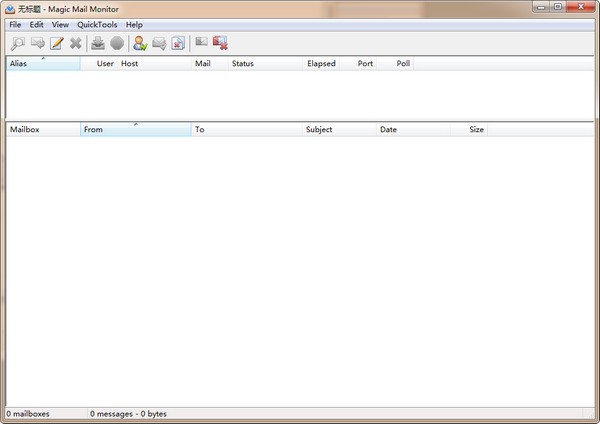The height and width of the screenshot is (424, 600).
Task: Click the Elapsed column header
Action: [321, 64]
